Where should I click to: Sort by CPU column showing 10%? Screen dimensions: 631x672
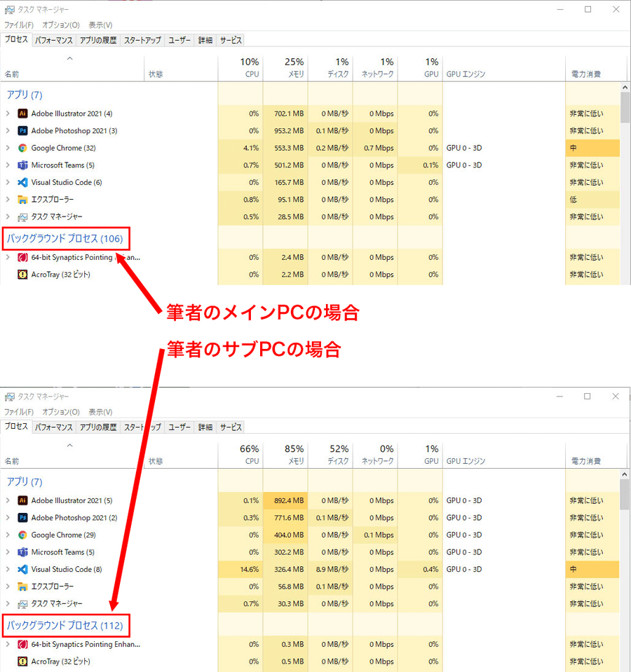click(x=240, y=68)
